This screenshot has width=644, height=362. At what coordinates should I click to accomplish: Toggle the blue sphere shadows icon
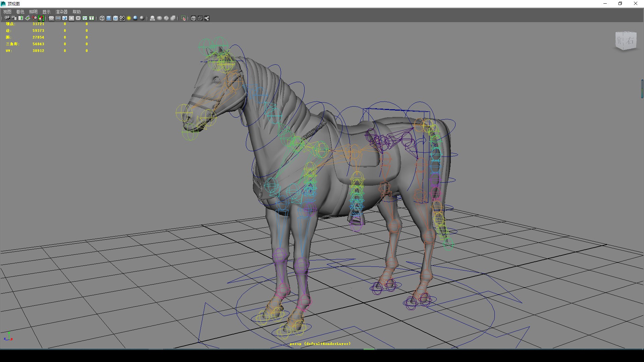135,18
